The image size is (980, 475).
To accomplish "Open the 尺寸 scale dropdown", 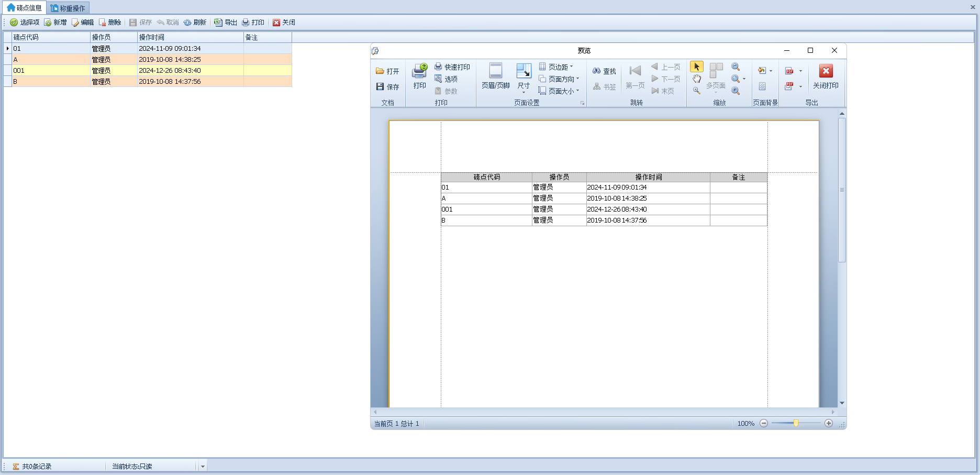I will (524, 92).
